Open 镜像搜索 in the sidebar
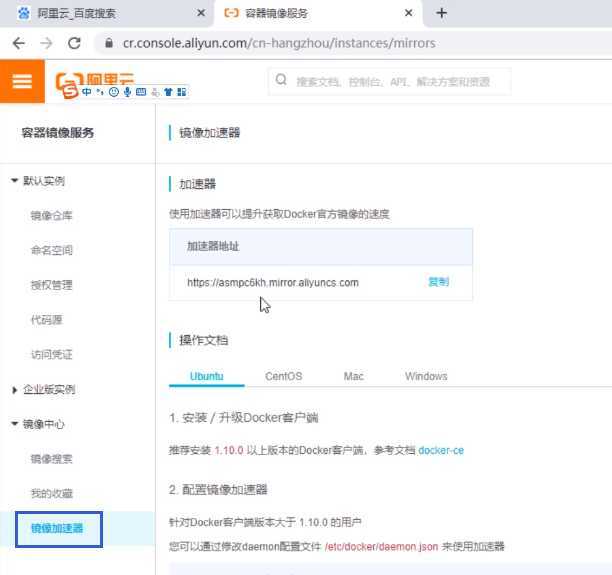This screenshot has height=575, width=612. click(x=52, y=459)
